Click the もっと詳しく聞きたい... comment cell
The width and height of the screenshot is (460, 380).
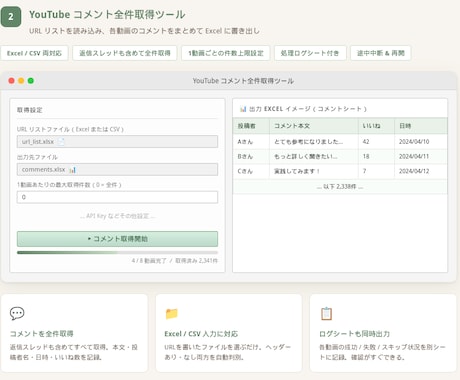click(x=314, y=157)
